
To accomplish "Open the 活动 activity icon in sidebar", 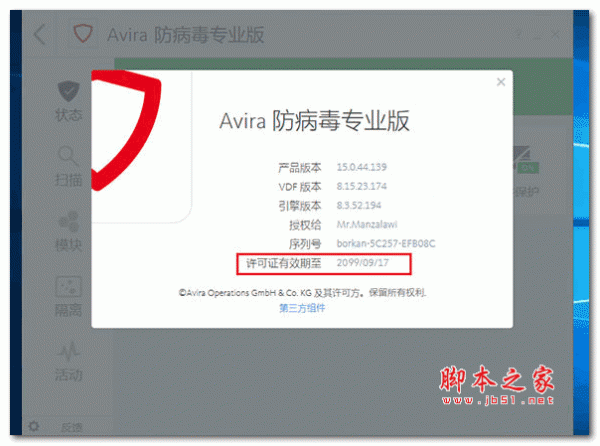I will click(68, 351).
